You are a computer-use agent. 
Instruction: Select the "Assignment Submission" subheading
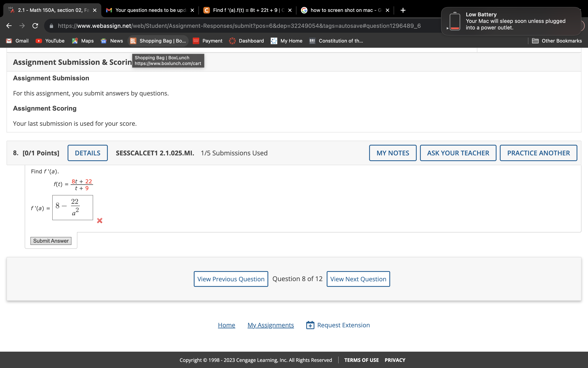pos(51,78)
